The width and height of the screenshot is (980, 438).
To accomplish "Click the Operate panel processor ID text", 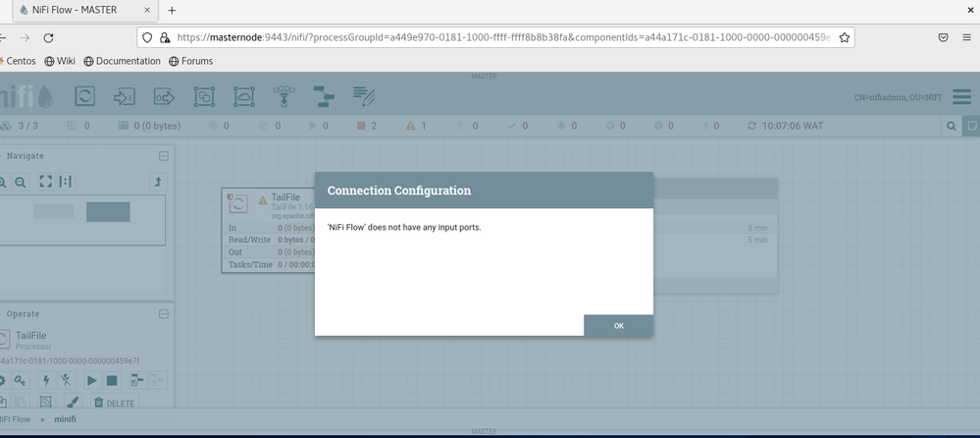I will coord(70,361).
